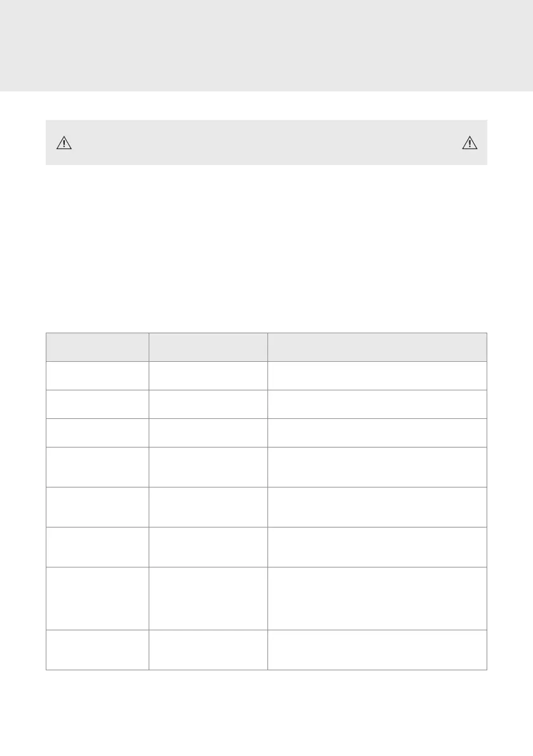Click the bottom-right cell of the table
533x756 pixels.
click(377, 649)
